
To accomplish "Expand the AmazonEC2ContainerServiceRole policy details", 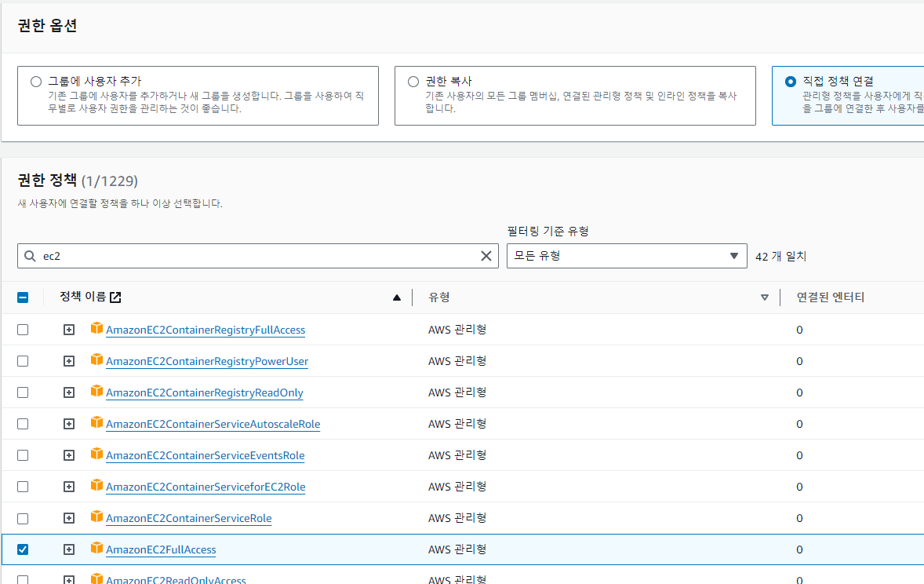I will [x=69, y=519].
